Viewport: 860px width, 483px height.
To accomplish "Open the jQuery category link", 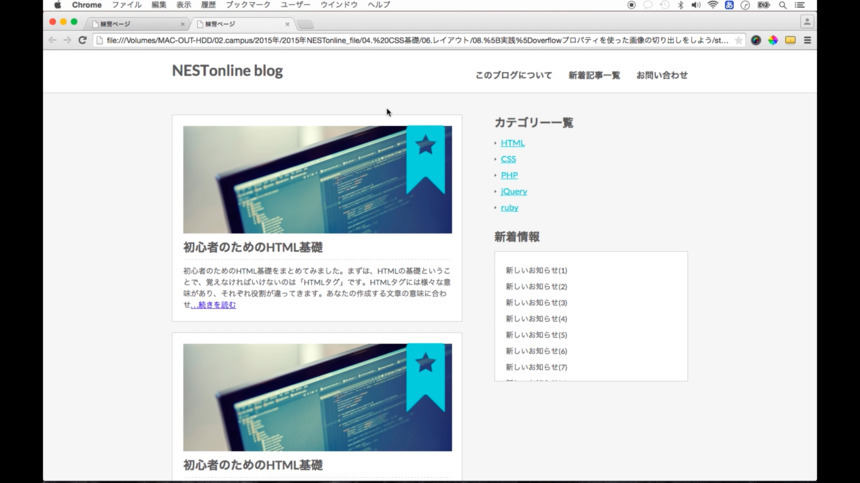I will [x=513, y=191].
